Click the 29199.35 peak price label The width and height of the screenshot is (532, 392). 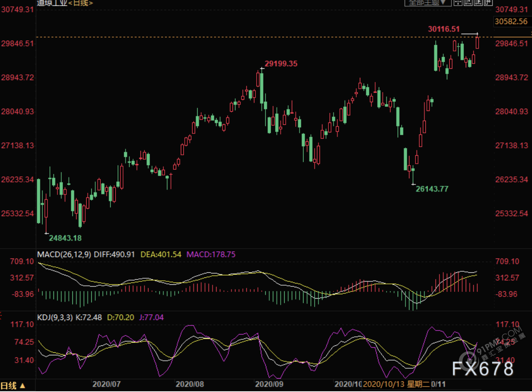tap(281, 64)
